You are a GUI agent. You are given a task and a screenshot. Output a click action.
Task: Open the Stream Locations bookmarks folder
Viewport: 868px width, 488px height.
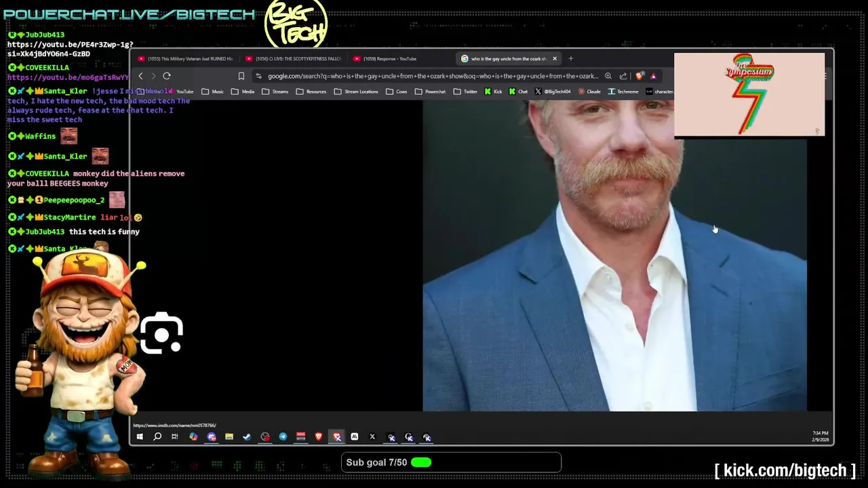[356, 91]
